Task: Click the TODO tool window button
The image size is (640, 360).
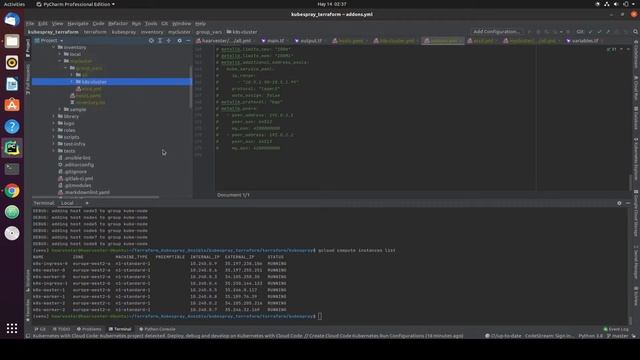Action: [x=61, y=329]
